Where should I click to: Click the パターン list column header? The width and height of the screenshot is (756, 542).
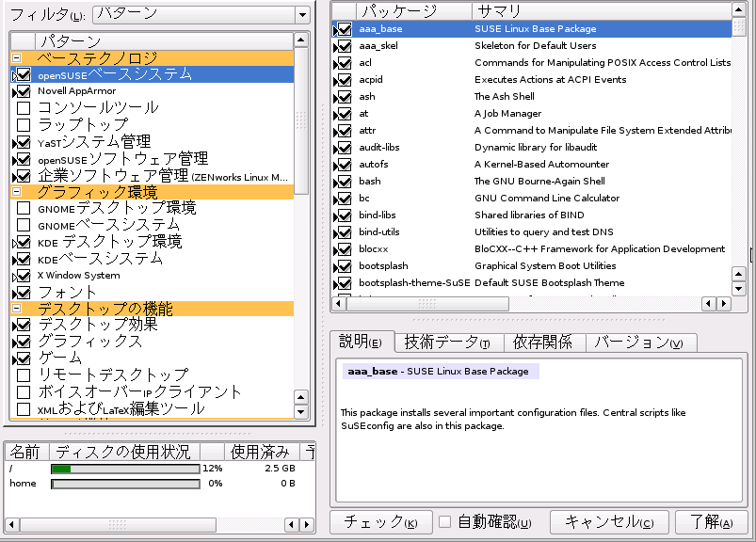(164, 41)
